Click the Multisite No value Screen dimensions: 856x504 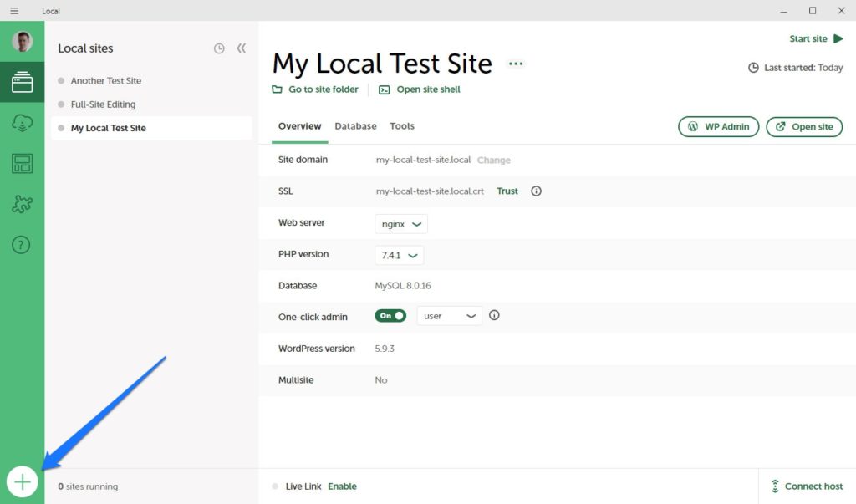tap(381, 380)
